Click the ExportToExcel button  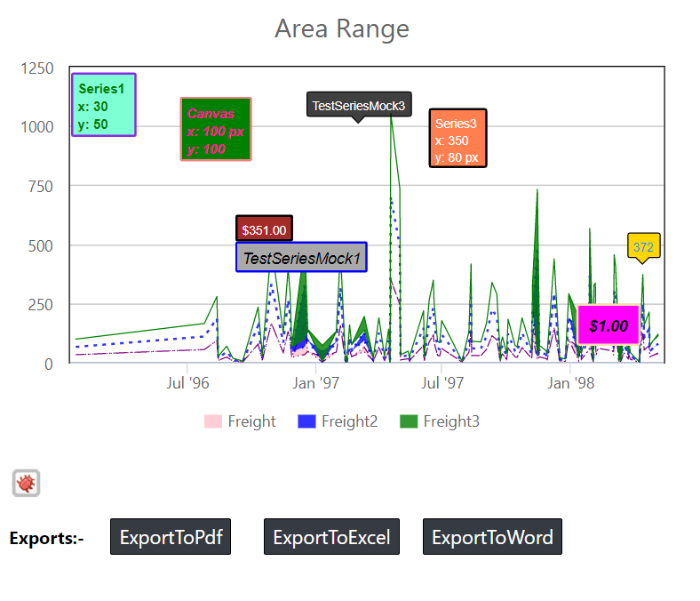coord(331,537)
